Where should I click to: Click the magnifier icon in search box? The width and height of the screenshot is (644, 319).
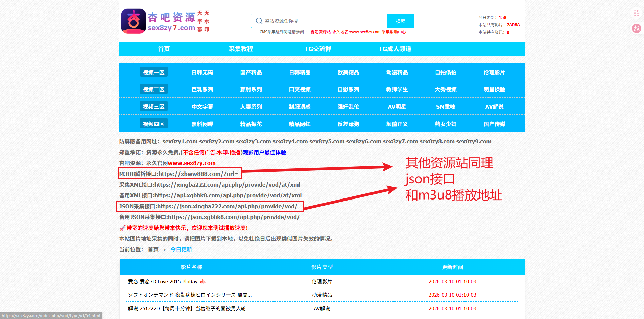click(259, 21)
